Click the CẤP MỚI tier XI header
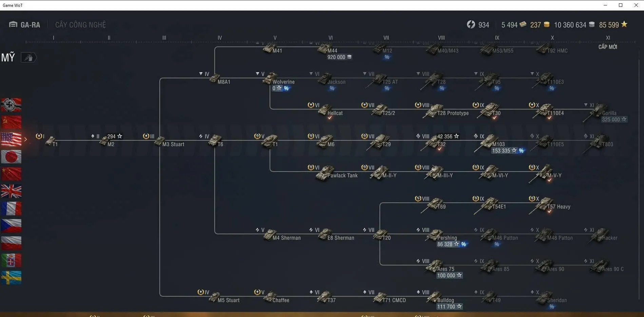This screenshot has height=317, width=644. [x=608, y=47]
